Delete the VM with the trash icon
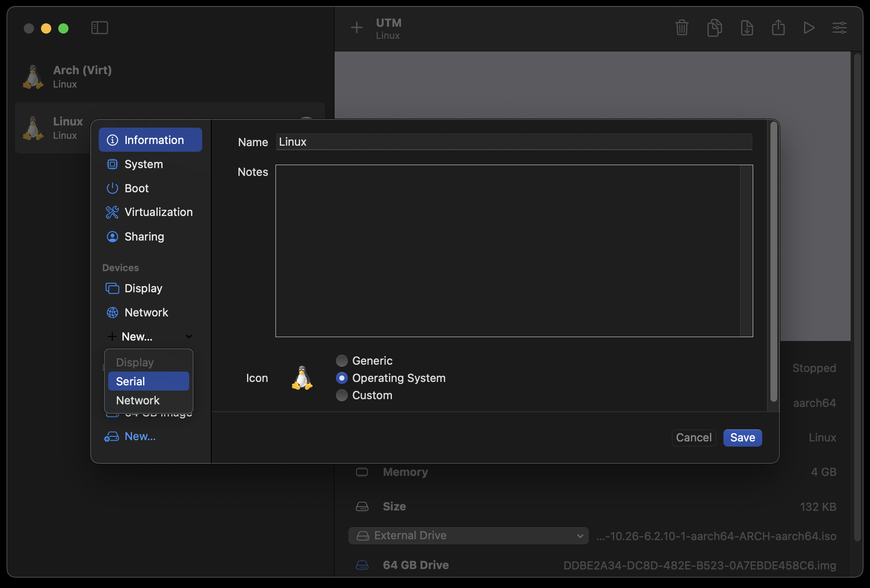 (x=682, y=28)
